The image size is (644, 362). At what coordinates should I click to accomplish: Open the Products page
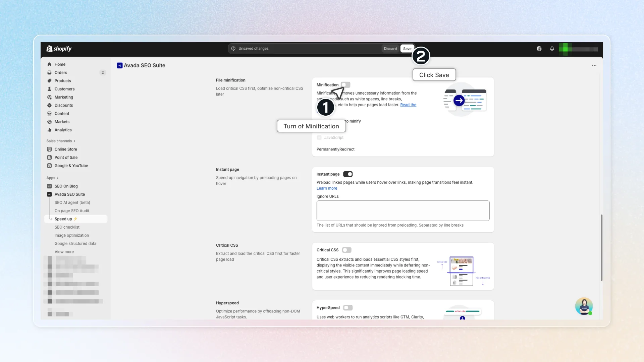(x=63, y=81)
